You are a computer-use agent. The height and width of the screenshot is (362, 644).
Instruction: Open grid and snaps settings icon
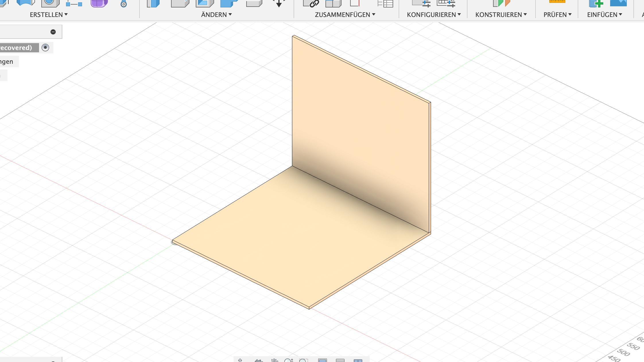[340, 360]
